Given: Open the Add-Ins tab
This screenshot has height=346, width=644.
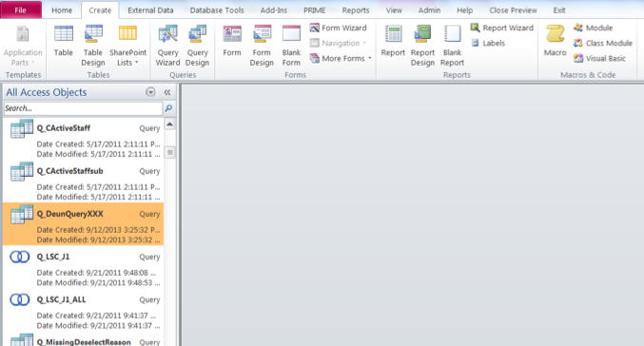Looking at the screenshot, I should 274,10.
